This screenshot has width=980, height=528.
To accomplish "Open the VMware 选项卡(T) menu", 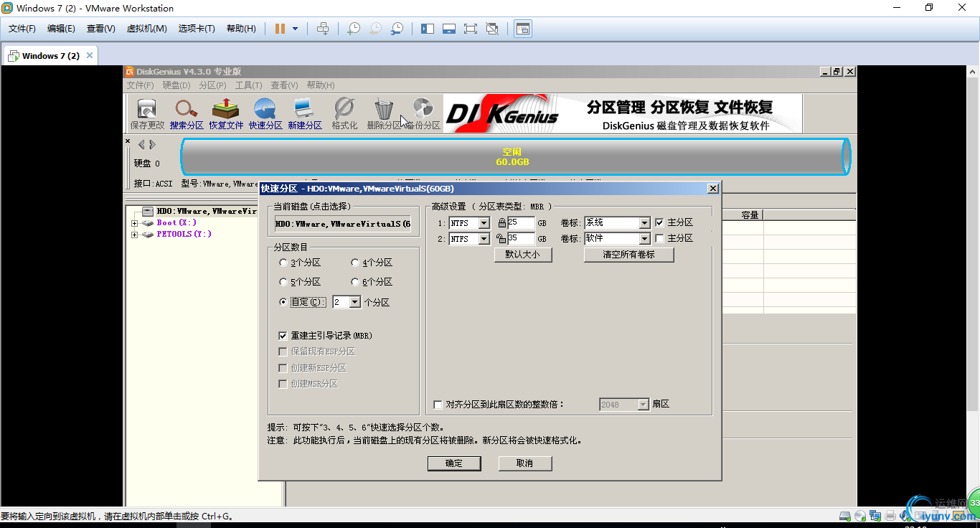I will (x=197, y=29).
